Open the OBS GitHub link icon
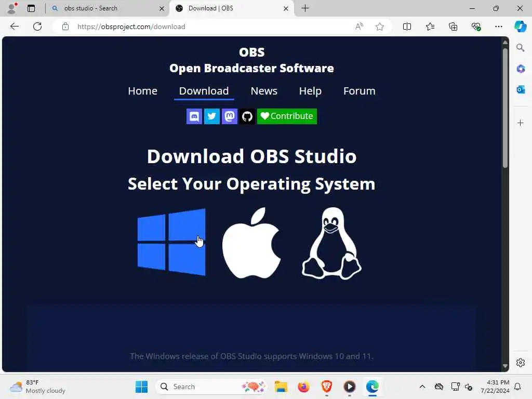The width and height of the screenshot is (532, 399). tap(247, 116)
